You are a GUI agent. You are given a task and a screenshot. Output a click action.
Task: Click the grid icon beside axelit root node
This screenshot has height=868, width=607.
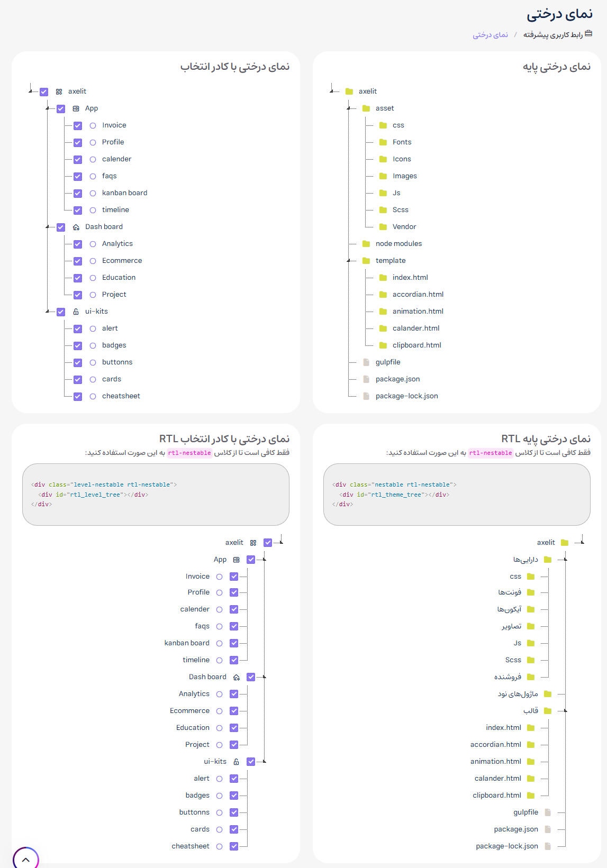[x=60, y=91]
